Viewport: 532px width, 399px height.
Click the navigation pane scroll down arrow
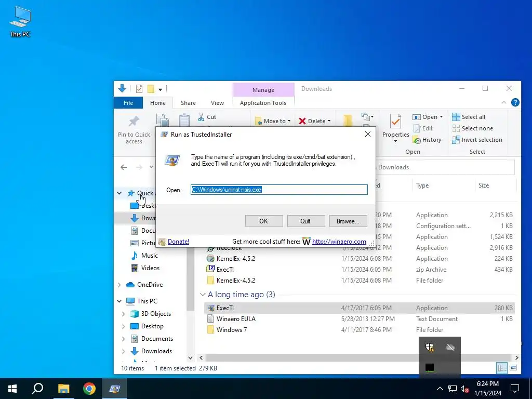[190, 357]
